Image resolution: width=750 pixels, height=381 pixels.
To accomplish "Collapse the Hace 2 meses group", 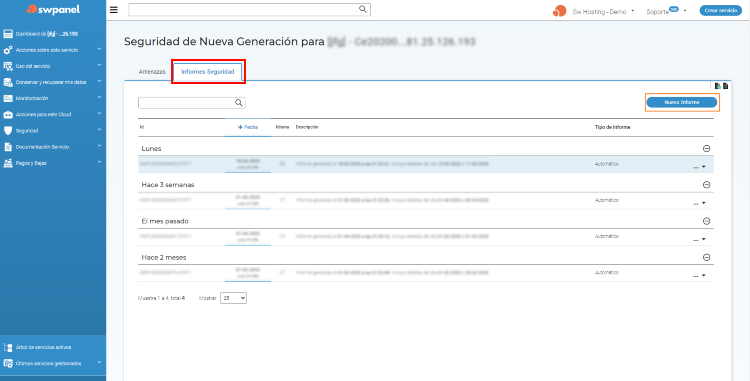I will tap(706, 257).
